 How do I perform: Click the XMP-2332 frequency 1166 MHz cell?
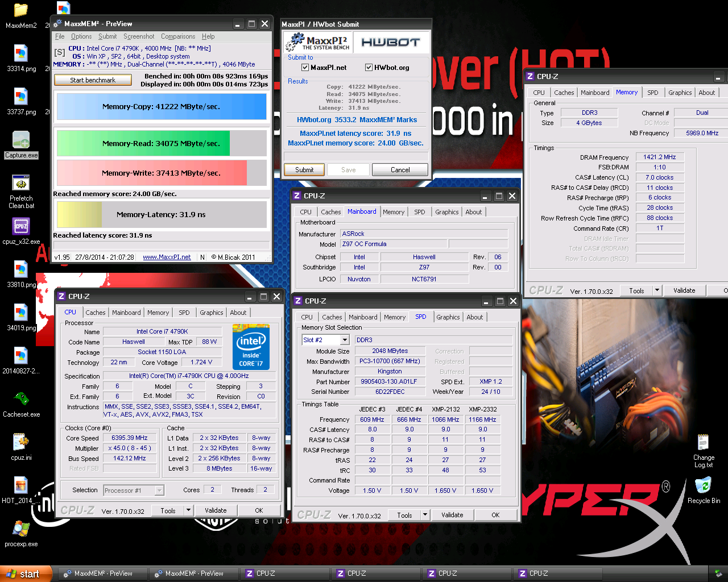pyautogui.click(x=482, y=419)
